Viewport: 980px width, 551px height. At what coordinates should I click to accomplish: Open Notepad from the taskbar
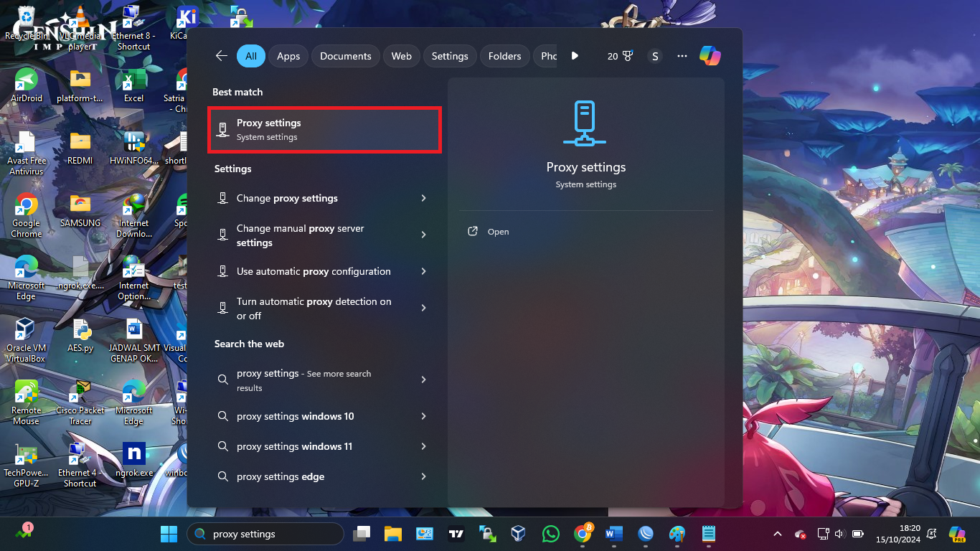click(709, 534)
